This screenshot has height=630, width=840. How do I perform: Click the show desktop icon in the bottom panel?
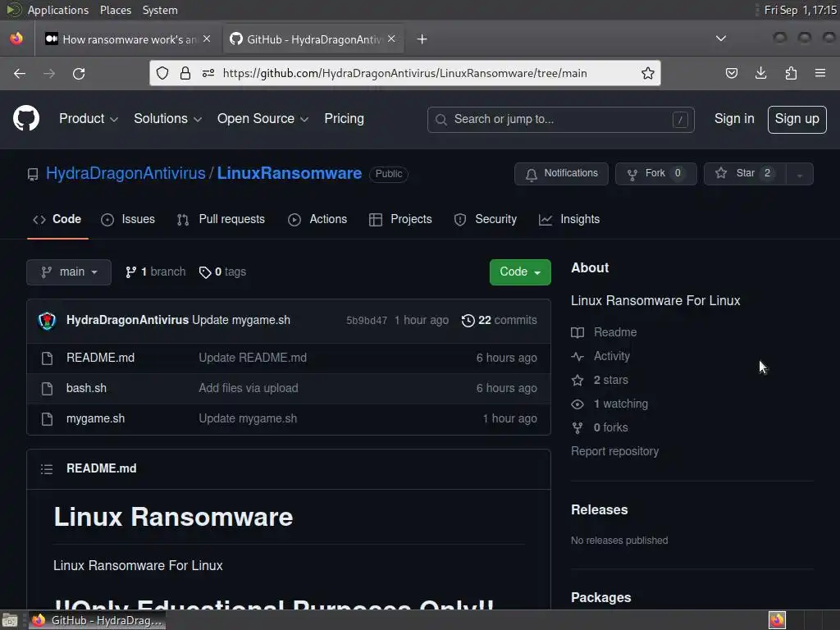coord(10,620)
